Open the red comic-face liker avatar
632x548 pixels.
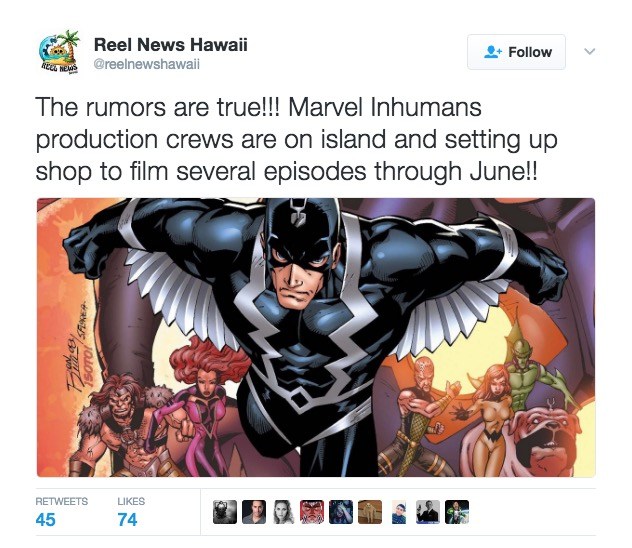point(312,512)
